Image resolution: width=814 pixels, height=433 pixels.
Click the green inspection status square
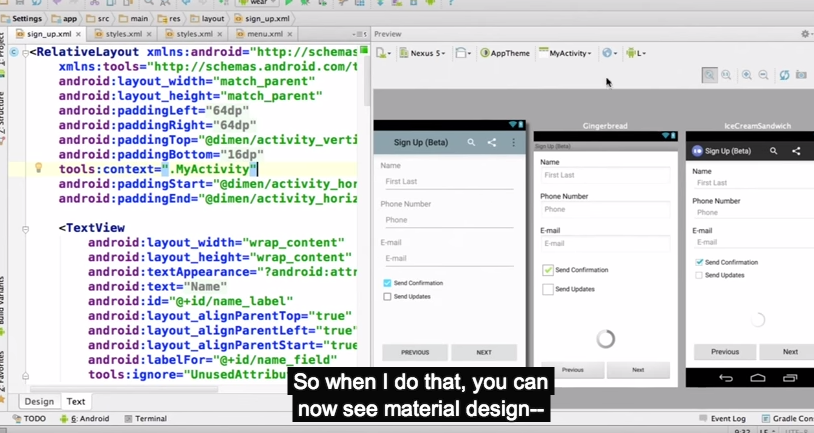(364, 50)
